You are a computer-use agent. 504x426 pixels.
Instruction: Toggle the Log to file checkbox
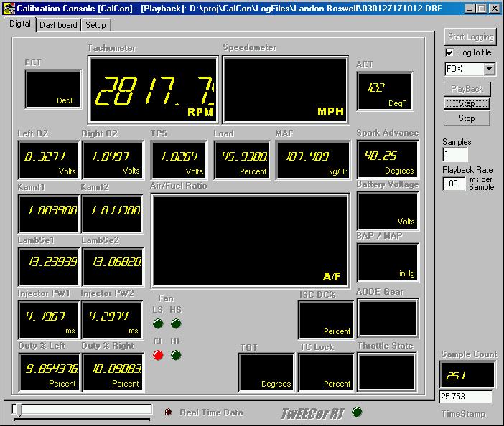tap(449, 52)
